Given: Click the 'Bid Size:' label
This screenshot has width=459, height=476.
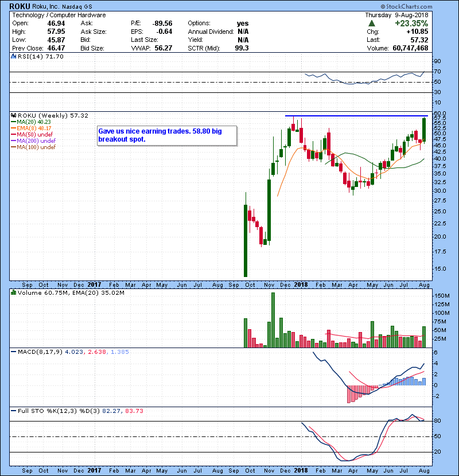Looking at the screenshot, I should pyautogui.click(x=92, y=48).
